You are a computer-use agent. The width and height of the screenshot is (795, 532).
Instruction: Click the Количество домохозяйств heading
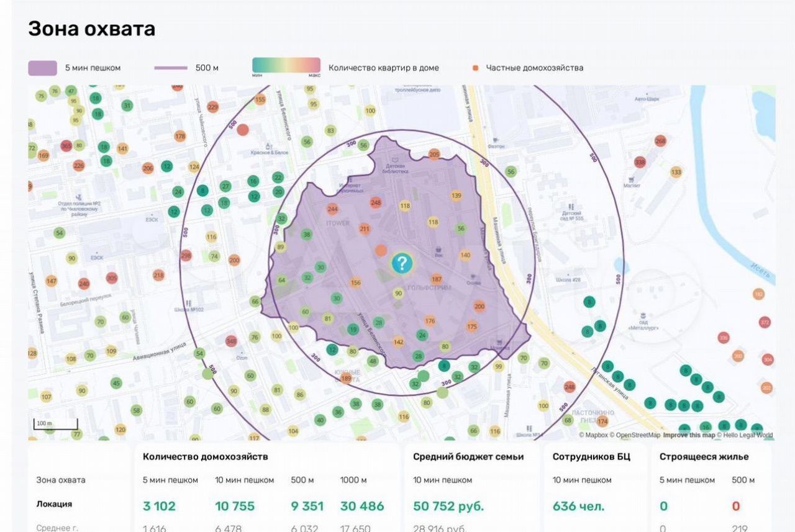[206, 457]
